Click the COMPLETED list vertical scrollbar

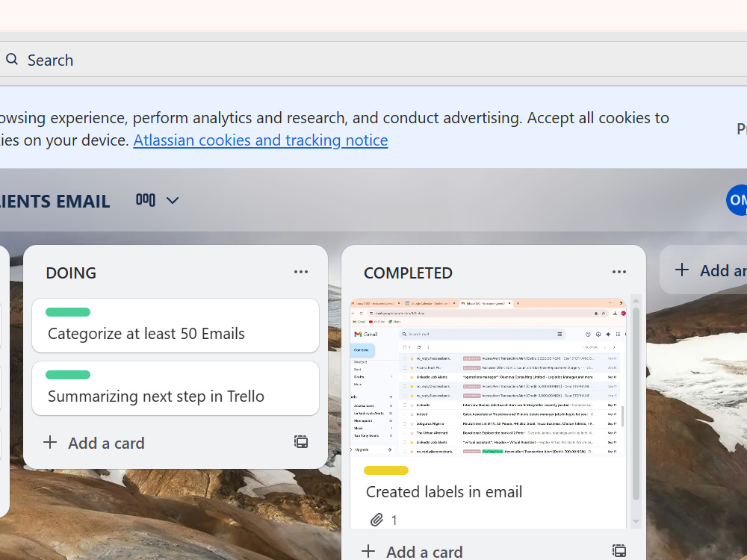coord(636,404)
